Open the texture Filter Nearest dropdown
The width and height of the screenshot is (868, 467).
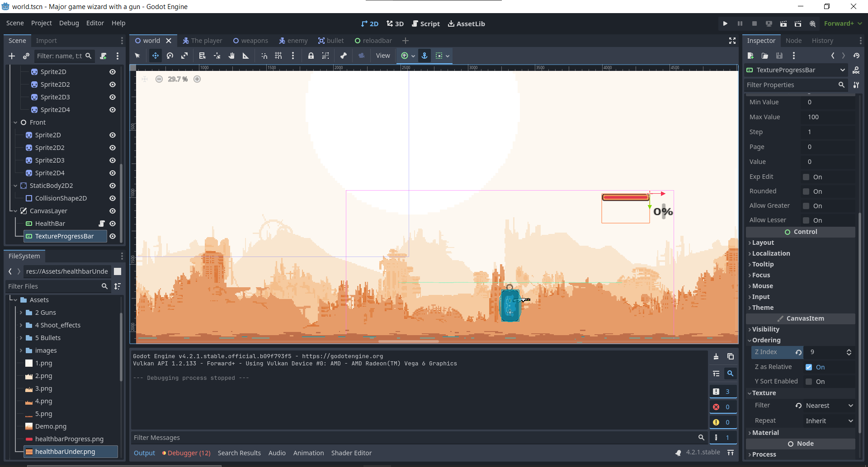click(x=830, y=406)
